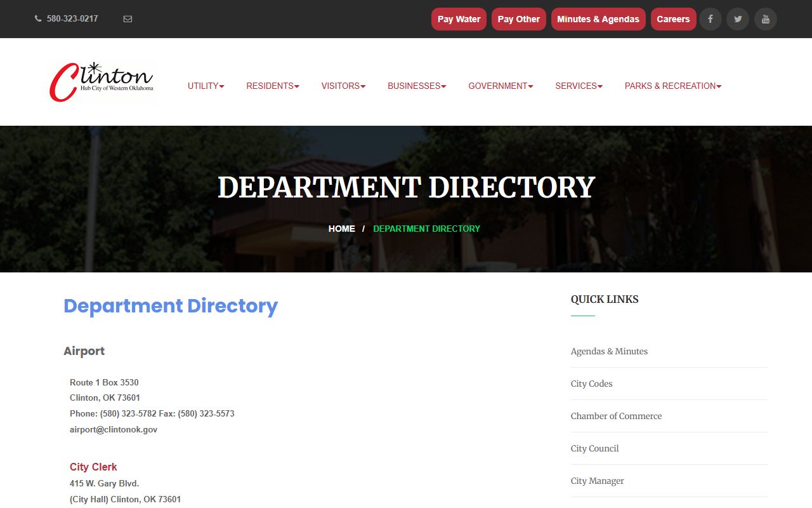Click the Pay Water button
Image resolution: width=812 pixels, height=508 pixels.
[x=459, y=19]
